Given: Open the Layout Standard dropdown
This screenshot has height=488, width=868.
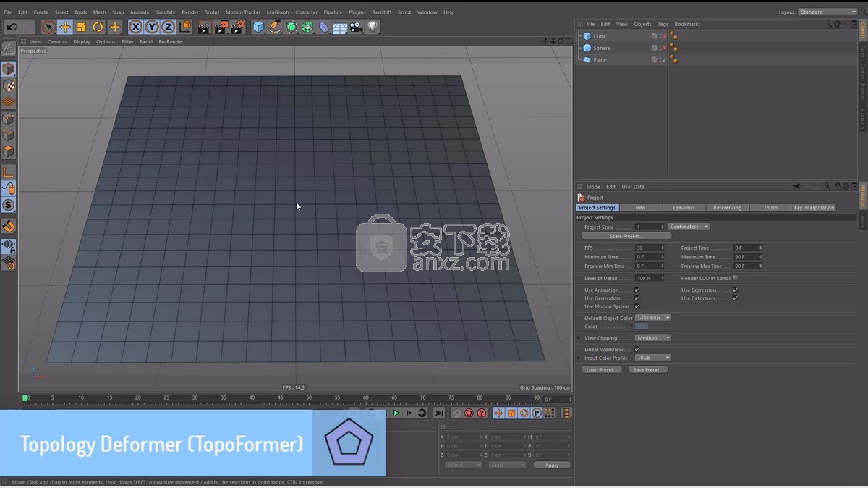Looking at the screenshot, I should (828, 12).
